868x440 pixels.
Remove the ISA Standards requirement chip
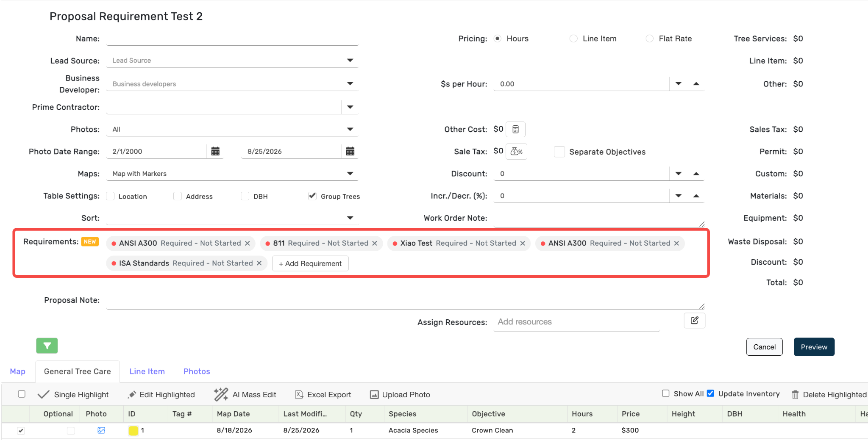pyautogui.click(x=259, y=263)
